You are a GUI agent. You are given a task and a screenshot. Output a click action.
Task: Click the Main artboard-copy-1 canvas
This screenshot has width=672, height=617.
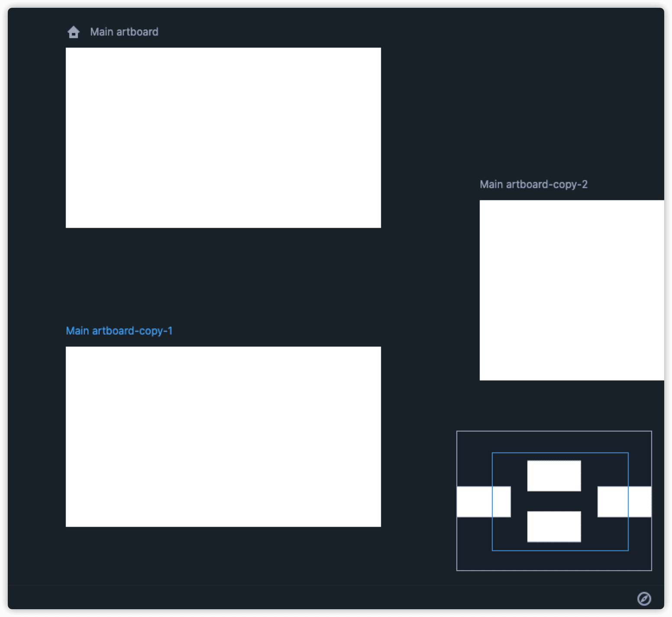click(223, 437)
